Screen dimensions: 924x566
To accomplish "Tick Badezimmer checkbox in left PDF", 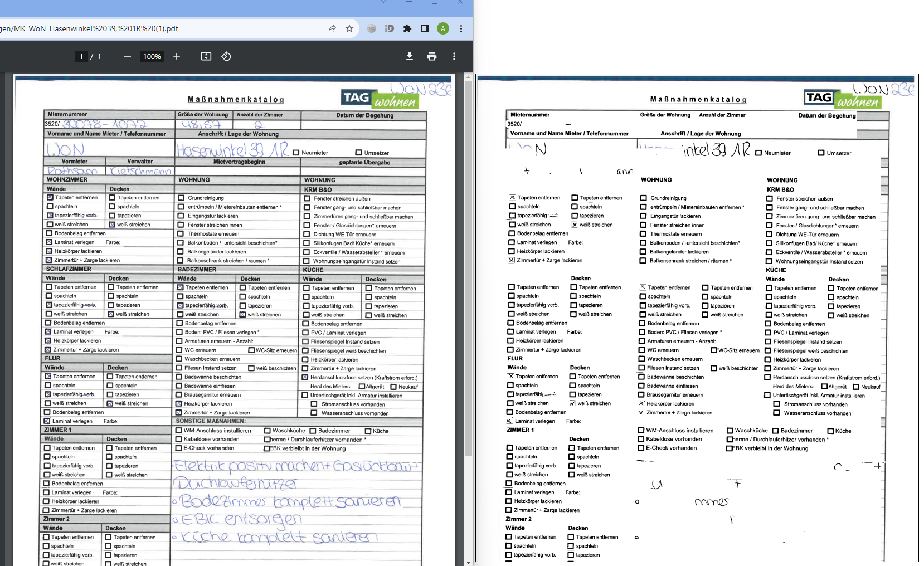I will [x=313, y=431].
